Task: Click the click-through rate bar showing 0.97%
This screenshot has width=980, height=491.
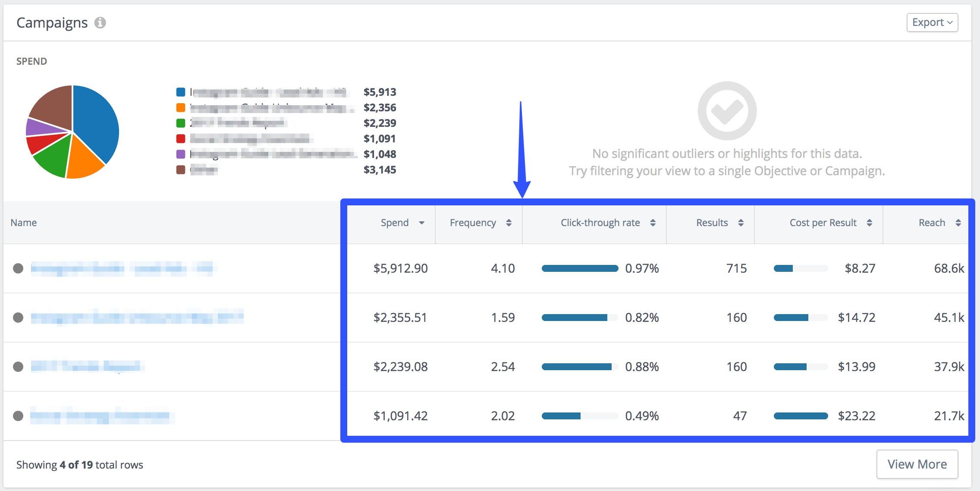Action: point(580,268)
